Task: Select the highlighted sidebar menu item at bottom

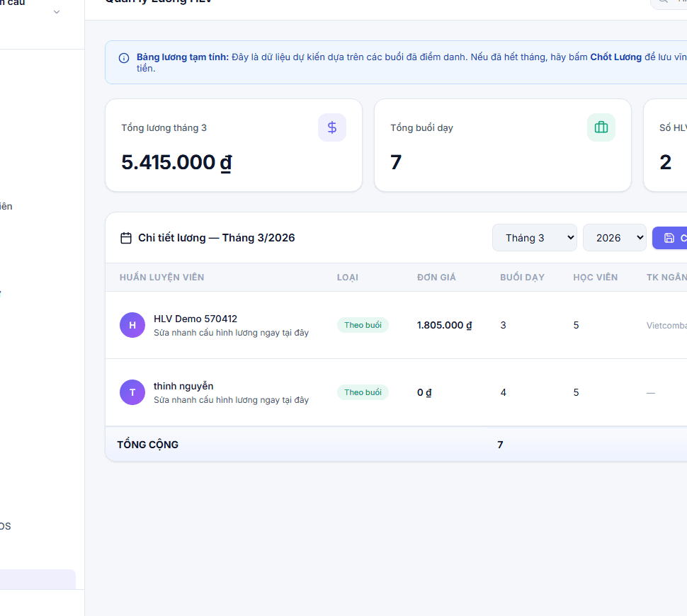Action: click(x=38, y=579)
